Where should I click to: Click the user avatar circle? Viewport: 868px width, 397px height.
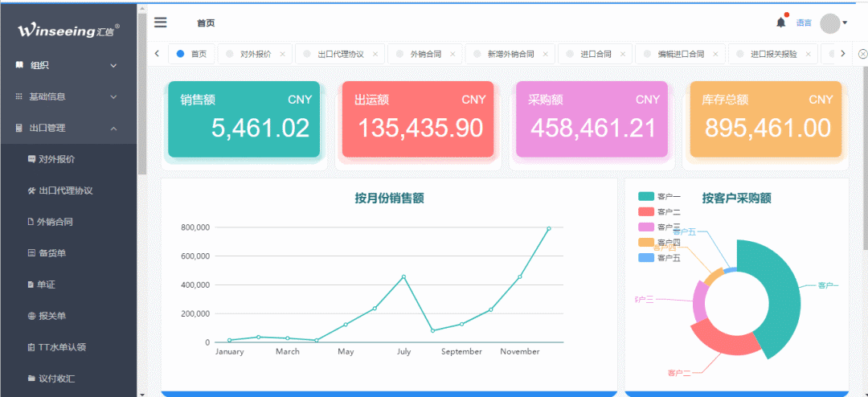point(829,23)
